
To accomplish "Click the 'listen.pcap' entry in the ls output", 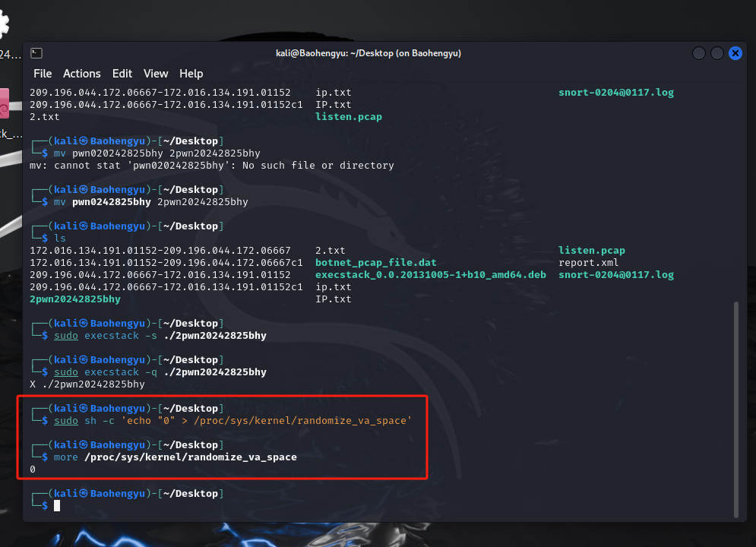I will click(592, 250).
